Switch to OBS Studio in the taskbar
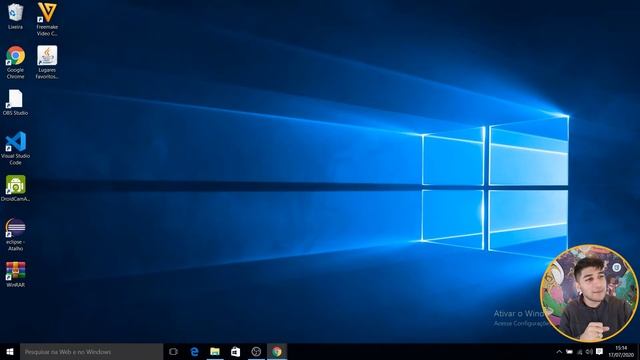The height and width of the screenshot is (360, 640). click(x=256, y=352)
